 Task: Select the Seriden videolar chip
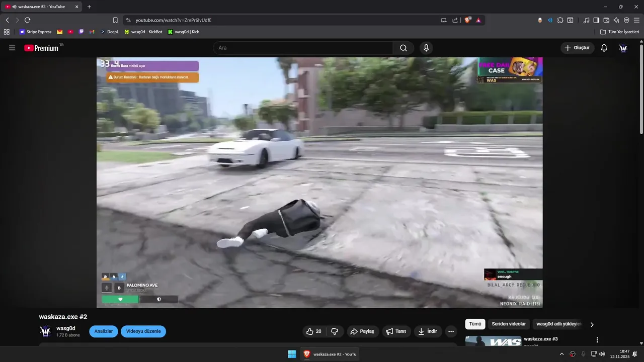[x=509, y=324]
